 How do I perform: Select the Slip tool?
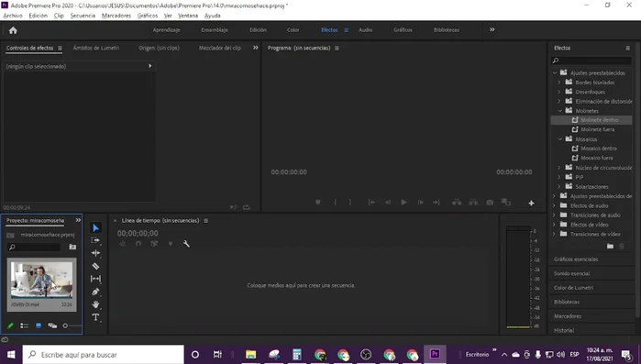tap(95, 279)
